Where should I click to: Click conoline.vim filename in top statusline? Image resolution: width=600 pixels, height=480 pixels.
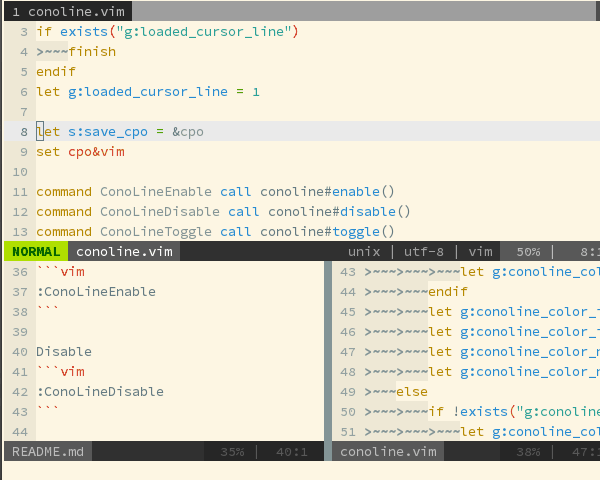[x=124, y=251]
